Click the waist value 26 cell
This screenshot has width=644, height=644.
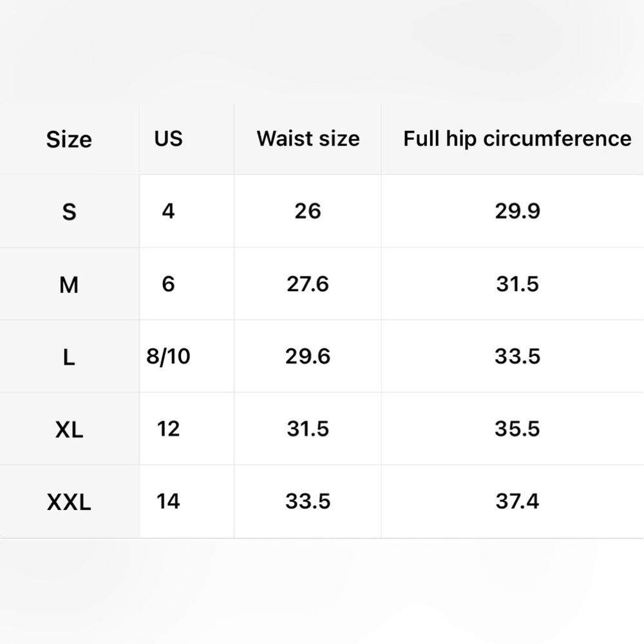308,211
